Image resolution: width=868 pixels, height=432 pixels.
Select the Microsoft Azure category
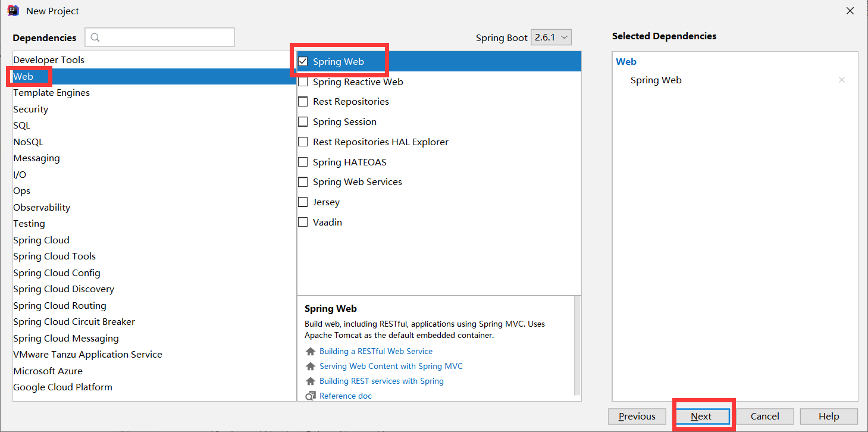[x=155, y=371]
